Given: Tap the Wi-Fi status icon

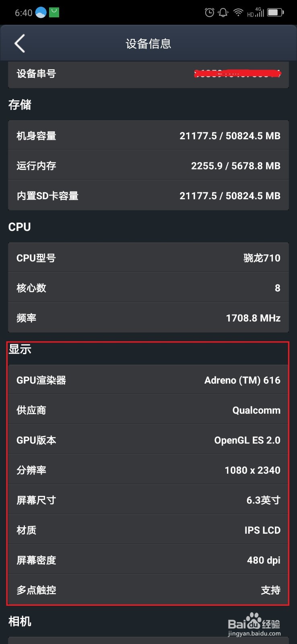Looking at the screenshot, I should (x=238, y=12).
